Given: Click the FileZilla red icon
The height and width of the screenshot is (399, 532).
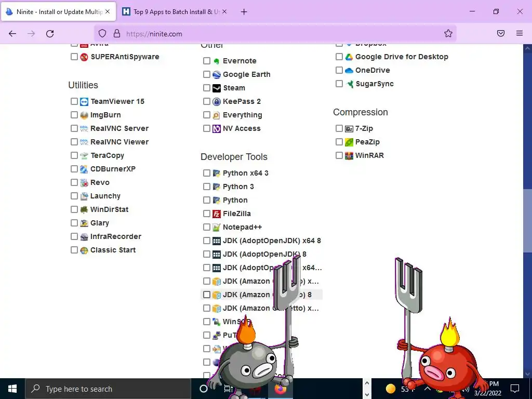Looking at the screenshot, I should (217, 214).
